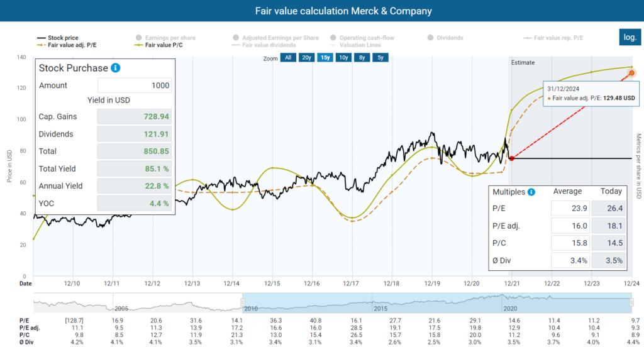
Task: Toggle Fair value adj. P/E legend series
Action: (67, 45)
